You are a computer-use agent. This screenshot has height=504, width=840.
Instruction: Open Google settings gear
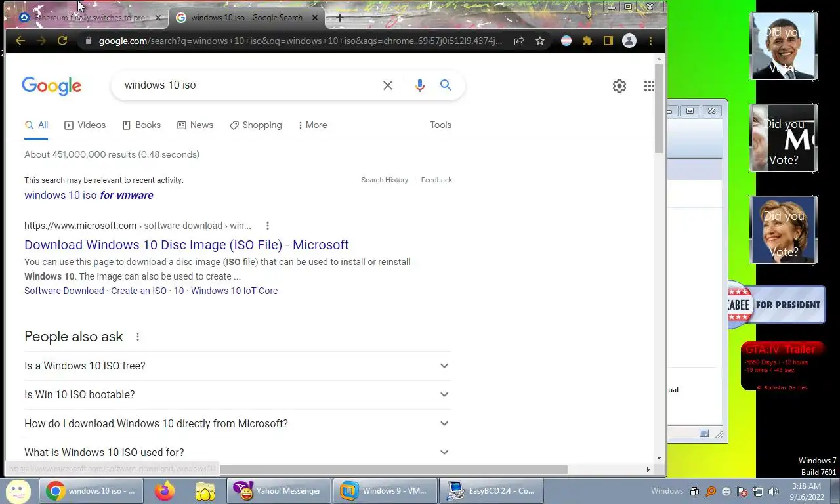click(x=619, y=86)
